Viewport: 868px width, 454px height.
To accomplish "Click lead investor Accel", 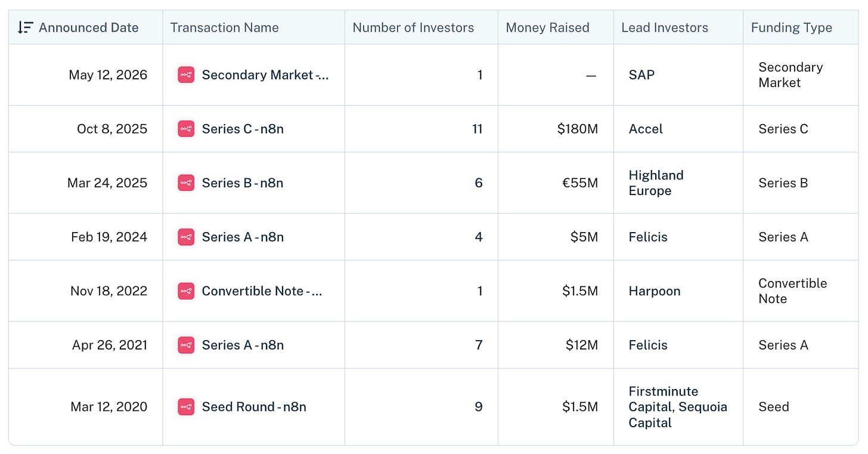I will pyautogui.click(x=646, y=129).
